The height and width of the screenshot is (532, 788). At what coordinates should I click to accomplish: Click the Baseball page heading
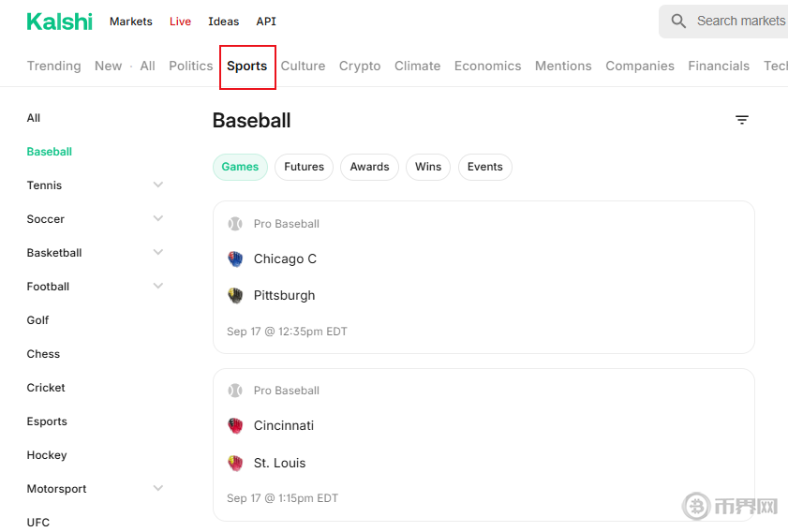click(251, 121)
